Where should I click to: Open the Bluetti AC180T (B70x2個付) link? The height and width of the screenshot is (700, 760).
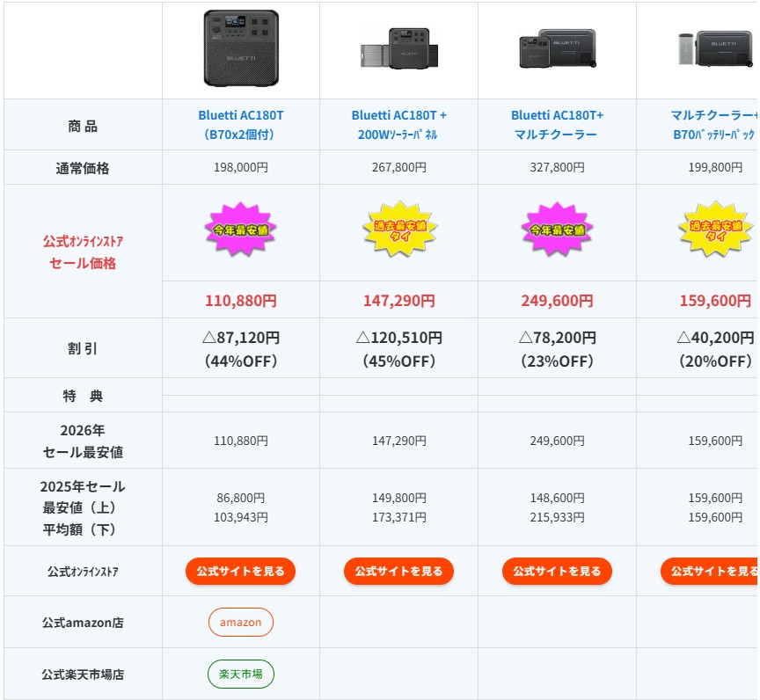coord(240,125)
